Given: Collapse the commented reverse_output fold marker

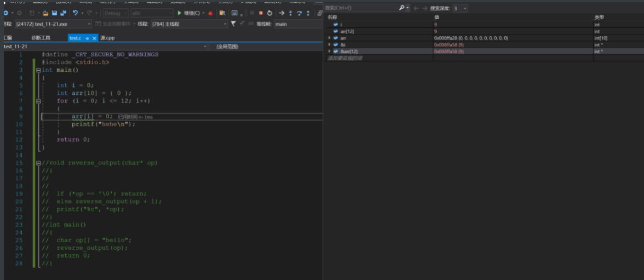Looking at the screenshot, I should click(38, 163).
